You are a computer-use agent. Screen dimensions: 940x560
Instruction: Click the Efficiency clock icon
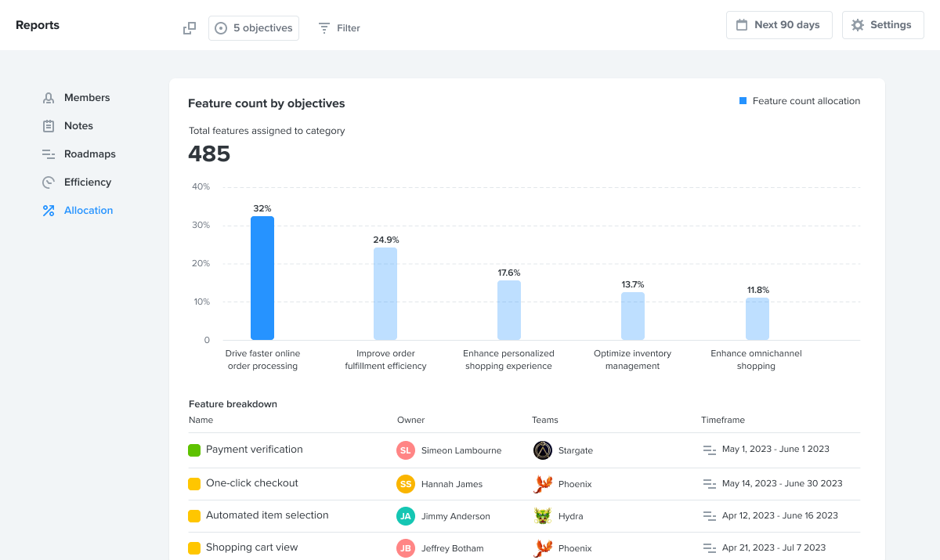[x=48, y=182]
